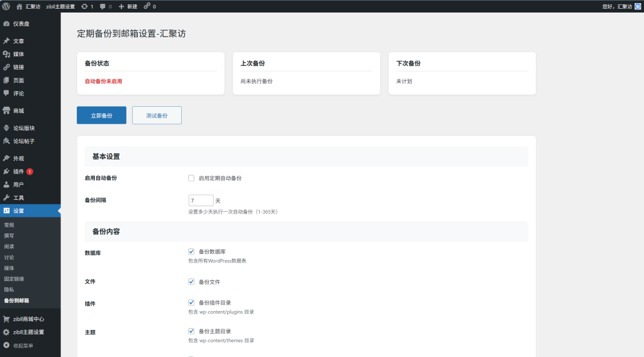Screen dimensions: 644x357
Task: Open the user avatar at top right
Action: pos(638,6)
